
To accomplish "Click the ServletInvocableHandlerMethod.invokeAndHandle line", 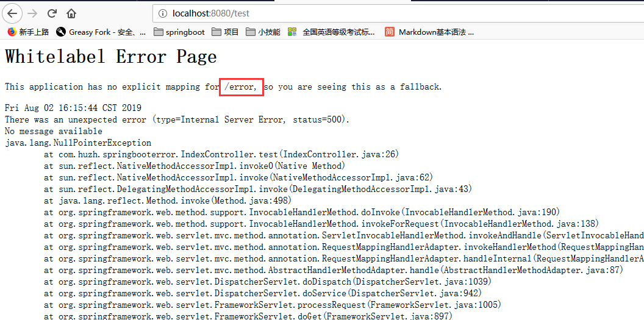I will coord(344,235).
